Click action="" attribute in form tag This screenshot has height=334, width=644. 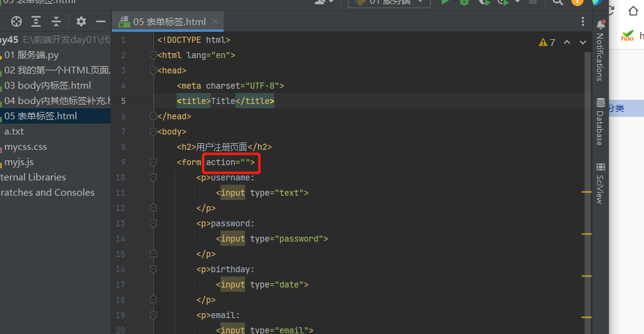pos(227,162)
